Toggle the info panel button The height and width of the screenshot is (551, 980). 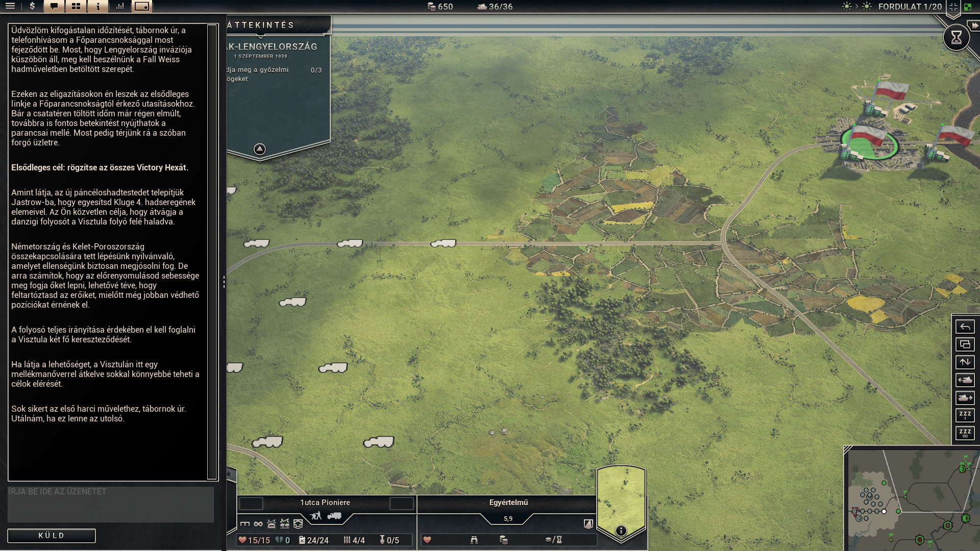98,6
